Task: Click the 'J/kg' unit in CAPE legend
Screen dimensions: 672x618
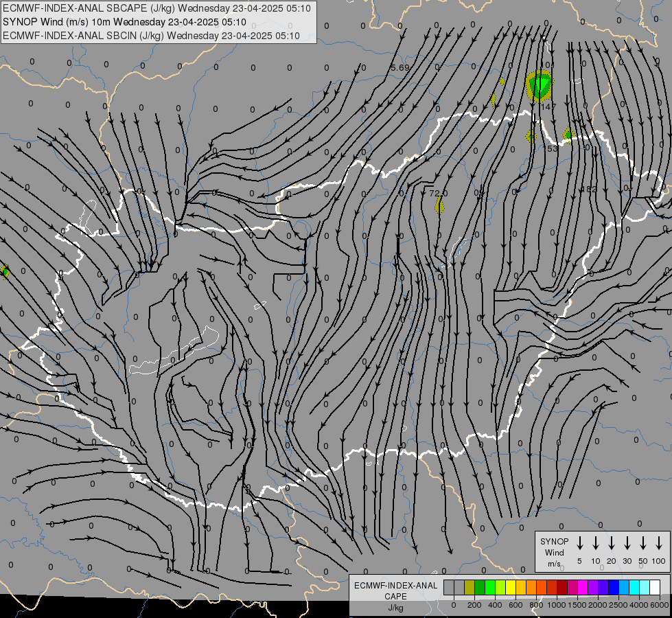Action: click(x=395, y=608)
